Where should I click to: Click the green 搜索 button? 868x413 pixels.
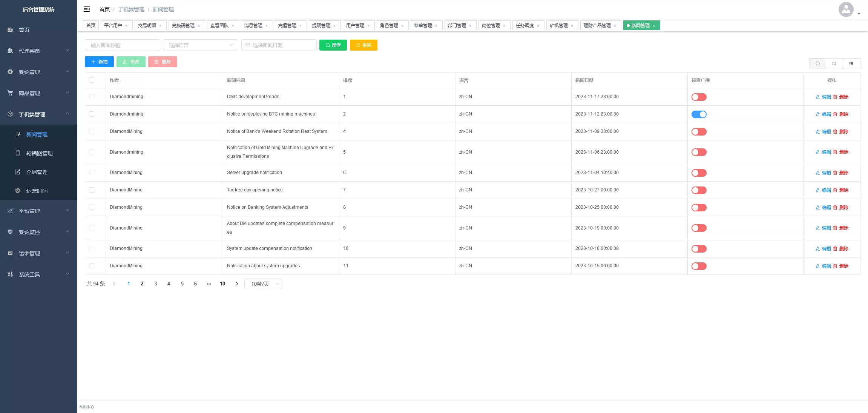[333, 45]
